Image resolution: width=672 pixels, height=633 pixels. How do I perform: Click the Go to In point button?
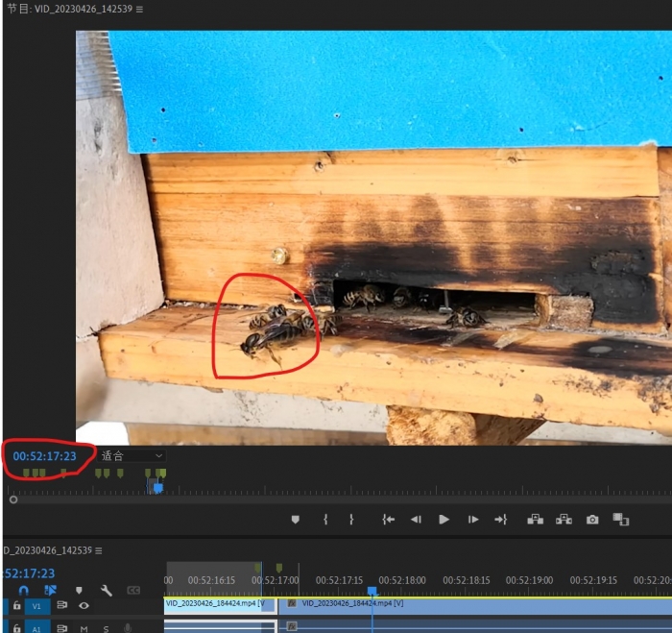point(388,520)
